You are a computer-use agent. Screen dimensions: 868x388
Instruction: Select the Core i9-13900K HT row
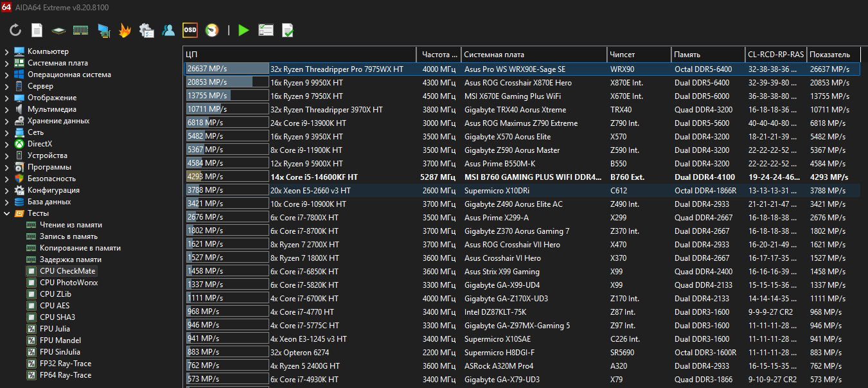point(522,123)
